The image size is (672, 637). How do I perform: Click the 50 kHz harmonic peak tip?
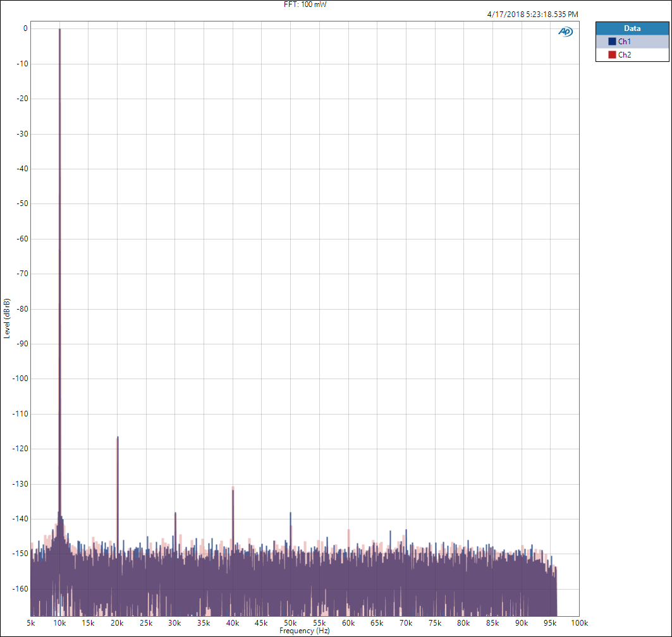[291, 513]
